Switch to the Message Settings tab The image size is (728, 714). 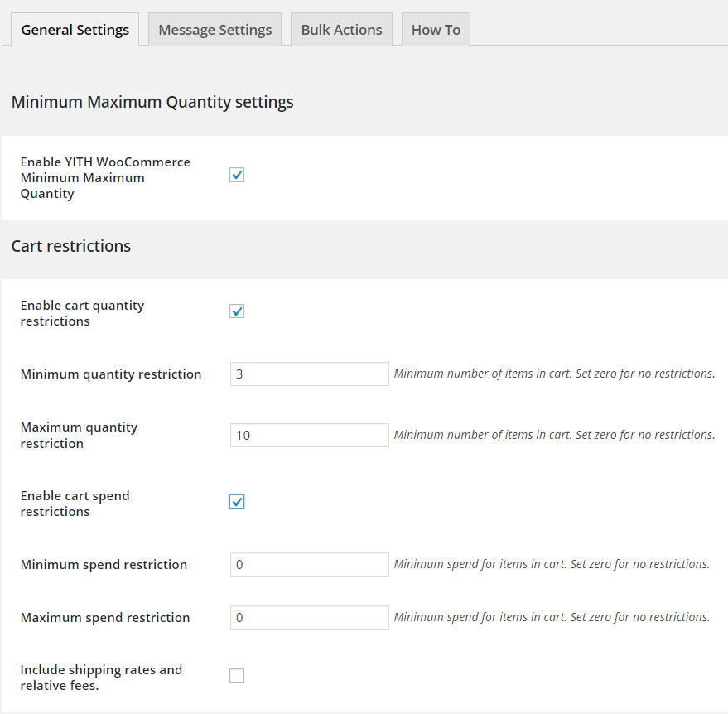point(215,30)
